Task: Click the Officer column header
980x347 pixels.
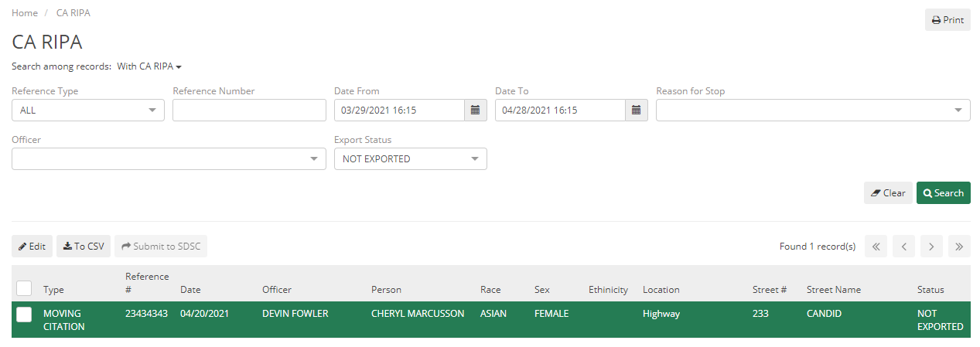Action: coord(277,290)
